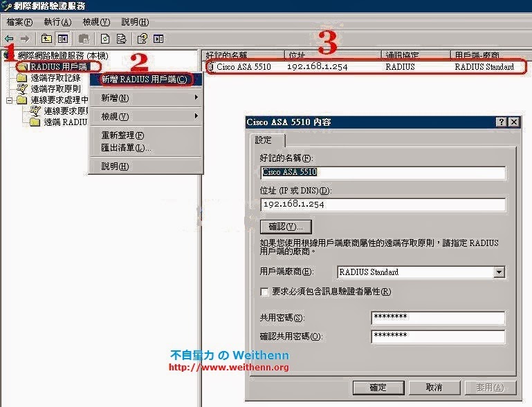Viewport: 532px width, 407px height.
Task: Select the 遠端存取記錄 folder icon
Action: [22, 78]
